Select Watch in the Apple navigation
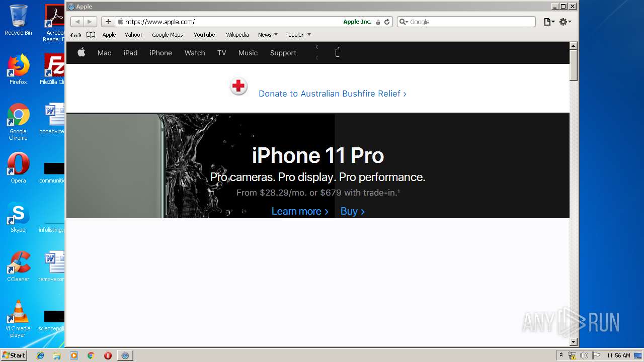 tap(195, 53)
